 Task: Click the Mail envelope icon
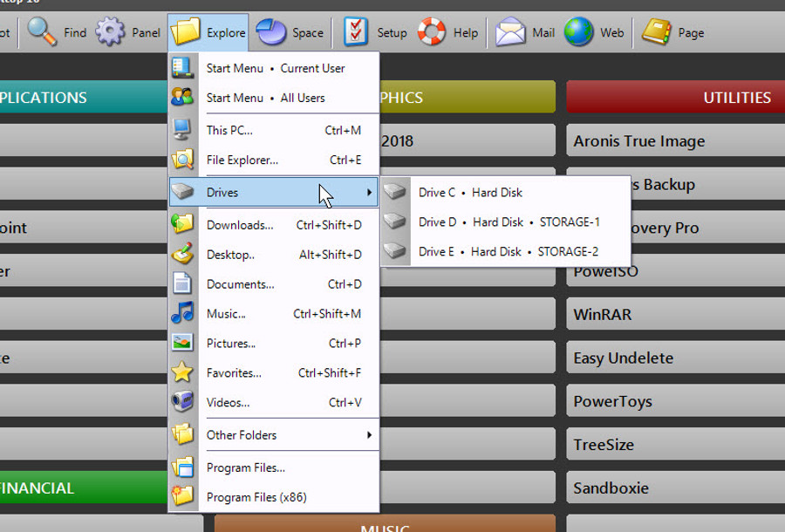[510, 32]
